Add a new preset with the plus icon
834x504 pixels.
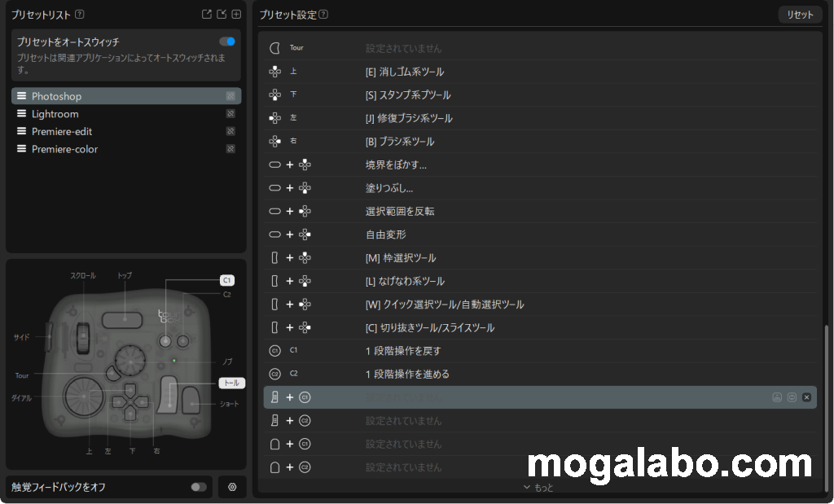tap(236, 14)
